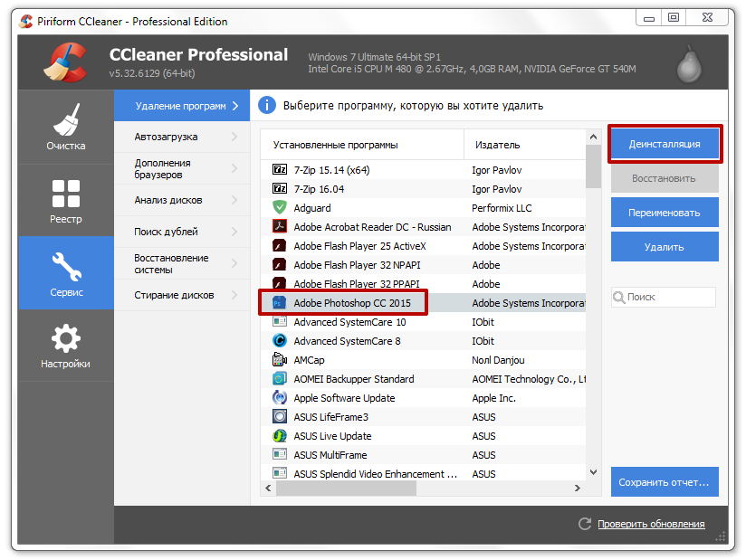This screenshot has height=560, width=746.
Task: Click the Поиск search field
Action: point(664,297)
